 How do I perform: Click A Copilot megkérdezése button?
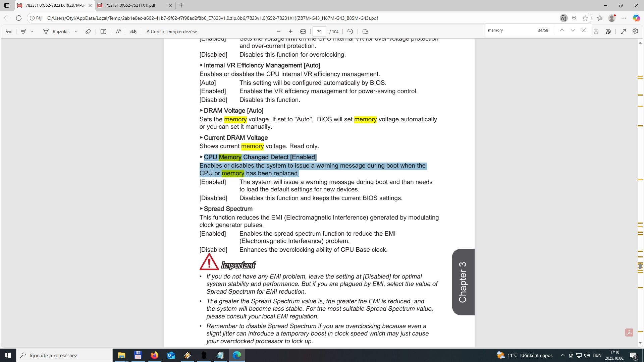point(172,32)
